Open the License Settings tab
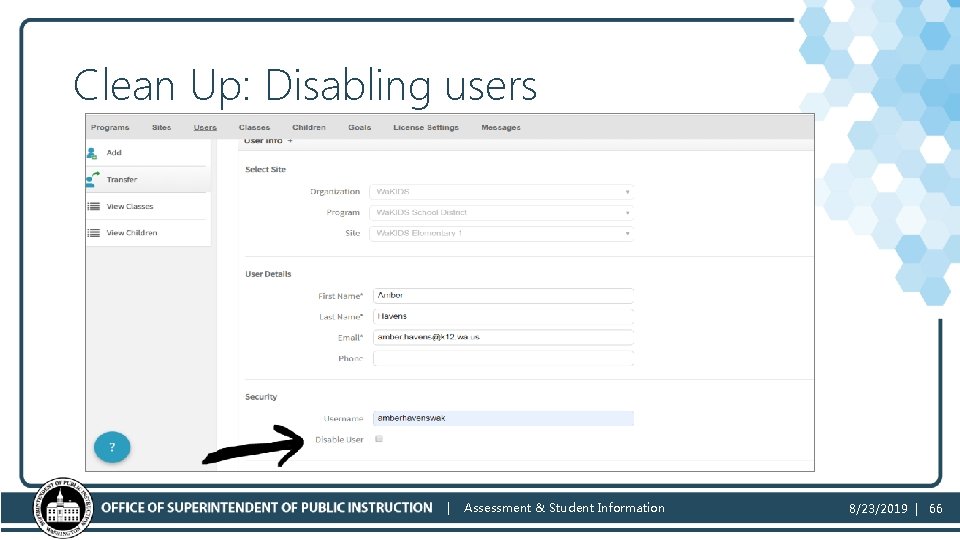This screenshot has height=540, width=960. [426, 127]
